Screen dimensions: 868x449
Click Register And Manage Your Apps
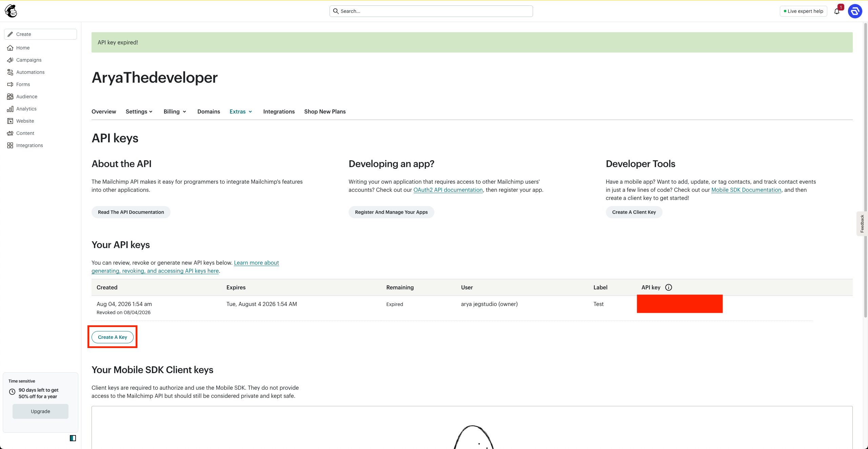pos(391,212)
